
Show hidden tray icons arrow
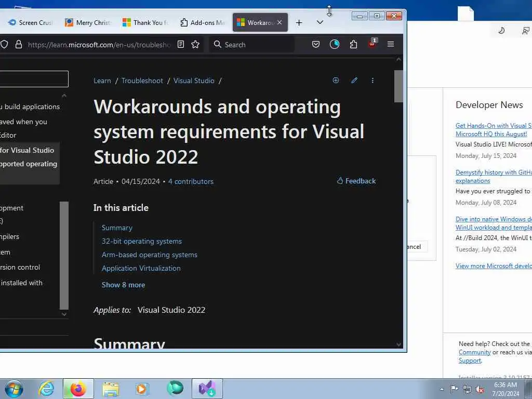(x=442, y=390)
